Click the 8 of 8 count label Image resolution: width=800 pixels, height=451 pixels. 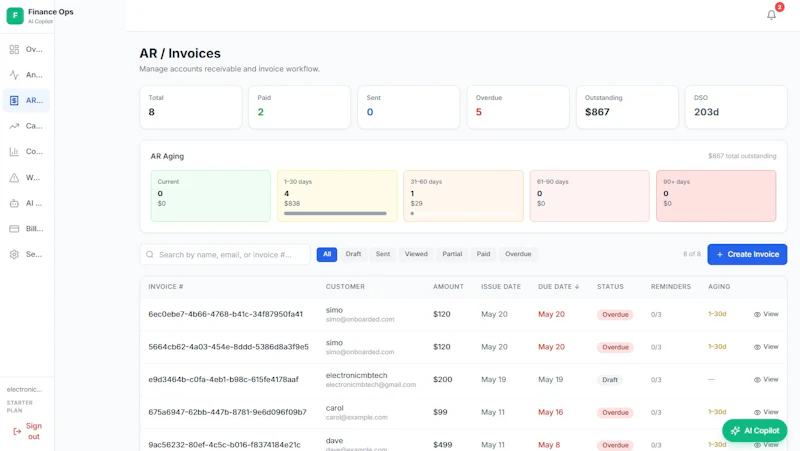pos(692,254)
